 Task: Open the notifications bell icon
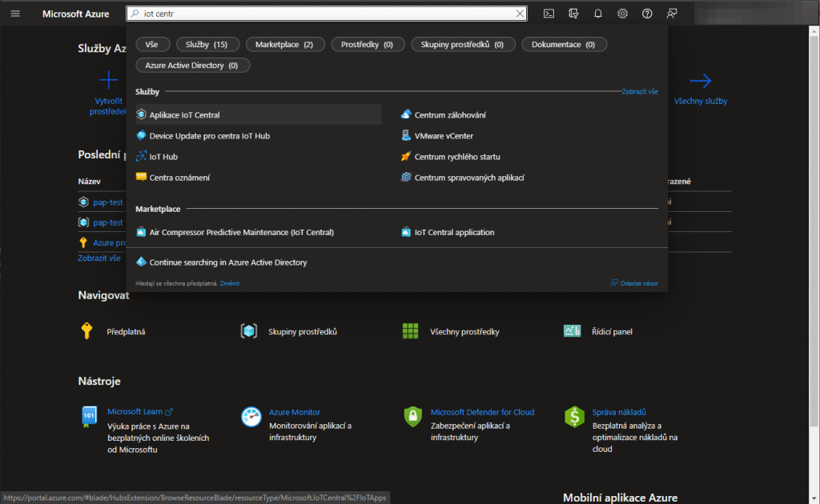[x=597, y=14]
